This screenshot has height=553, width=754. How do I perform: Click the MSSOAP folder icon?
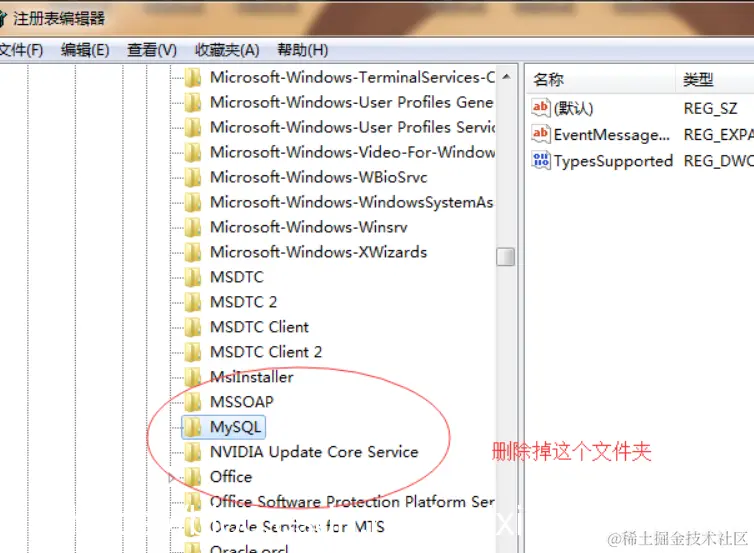pyautogui.click(x=193, y=402)
